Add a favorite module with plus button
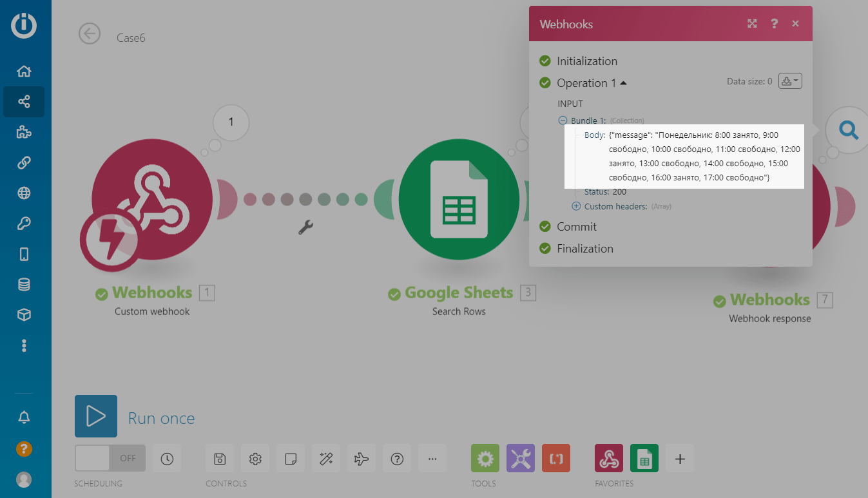868x498 pixels. click(x=680, y=459)
